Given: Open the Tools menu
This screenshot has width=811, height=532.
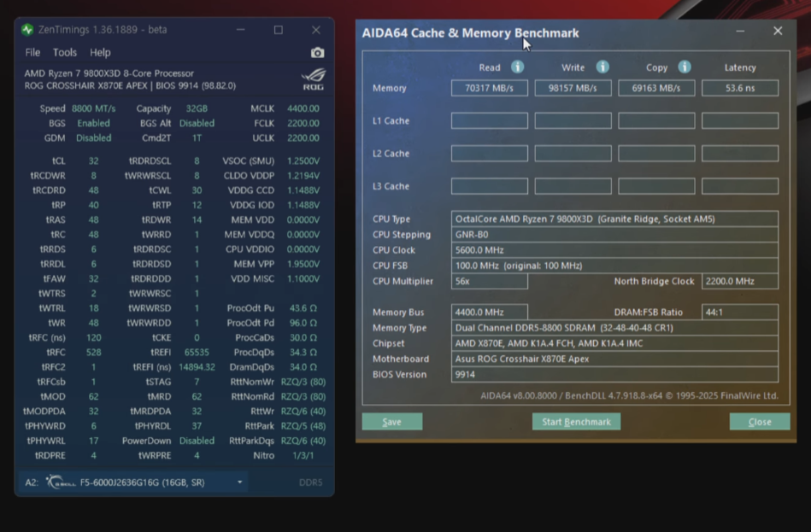Looking at the screenshot, I should (x=65, y=52).
